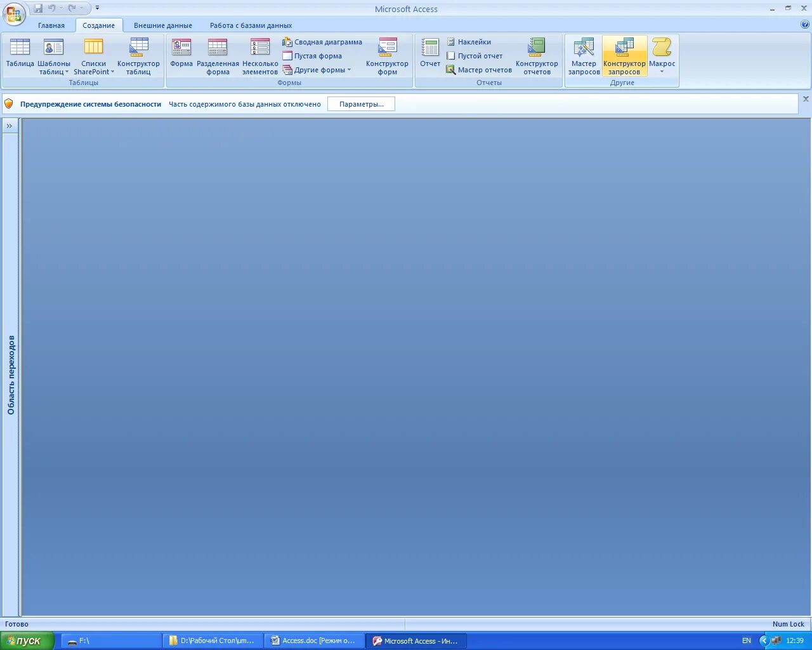Create Наклейки labels report
The height and width of the screenshot is (650, 812).
pyautogui.click(x=469, y=42)
